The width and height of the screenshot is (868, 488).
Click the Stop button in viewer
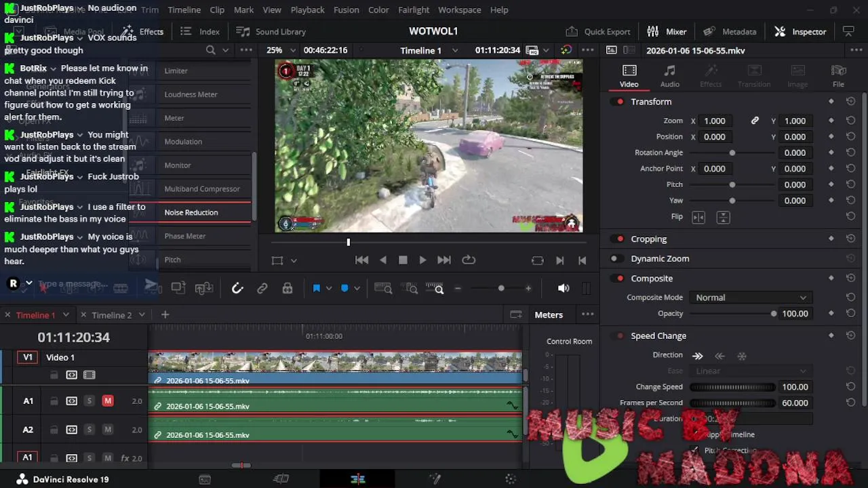point(403,260)
